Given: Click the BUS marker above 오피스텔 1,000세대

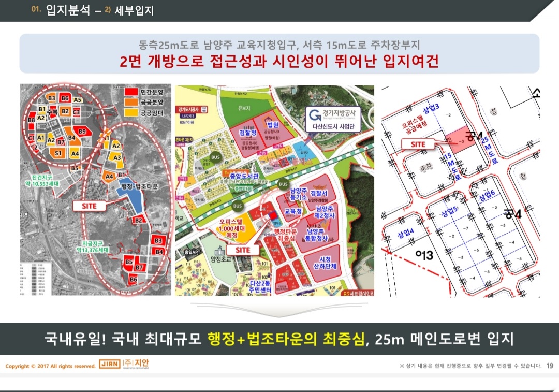Looking at the screenshot, I should pos(238,206).
